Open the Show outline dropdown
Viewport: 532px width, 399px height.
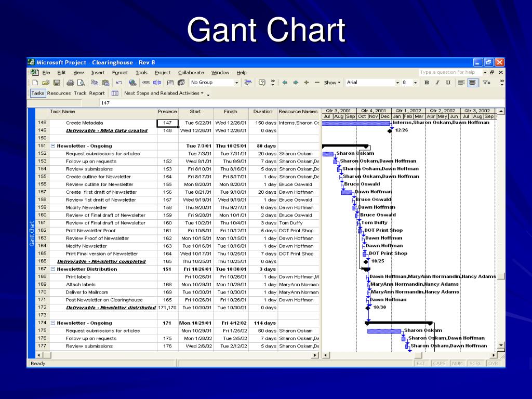332,83
